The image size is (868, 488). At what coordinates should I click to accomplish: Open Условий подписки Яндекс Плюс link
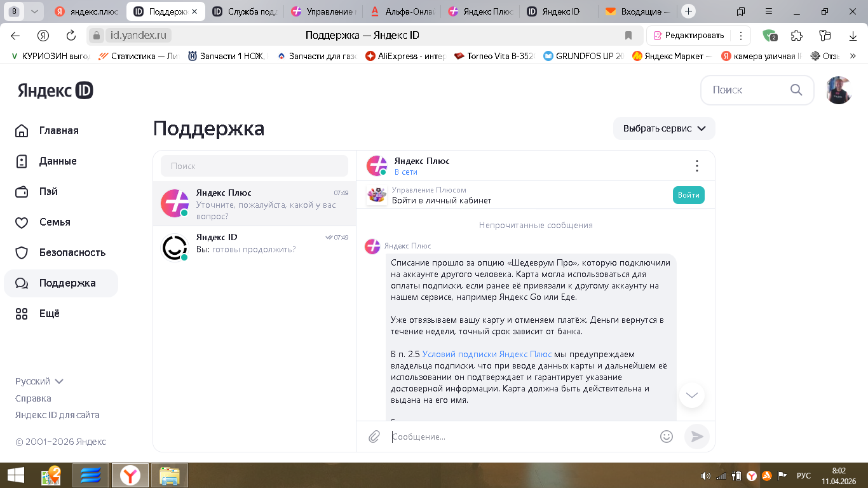click(x=487, y=354)
